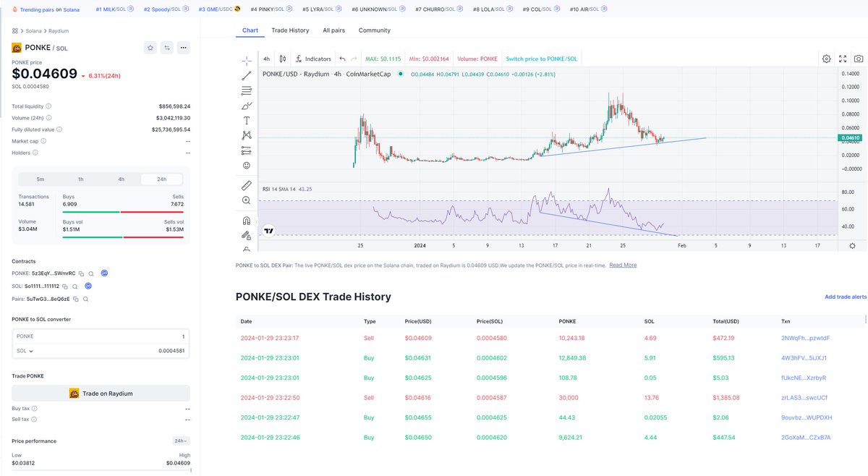Open the Indicators menu

pos(312,59)
